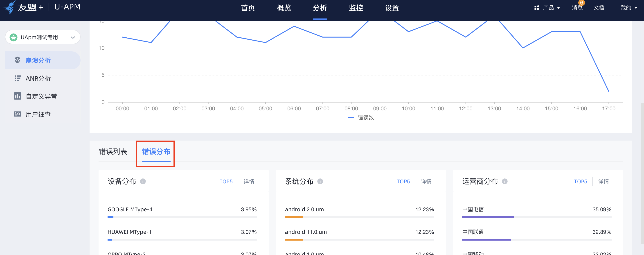Click the 中国电信 progress bar
Viewport: 644px width, 255px height.
tap(536, 217)
